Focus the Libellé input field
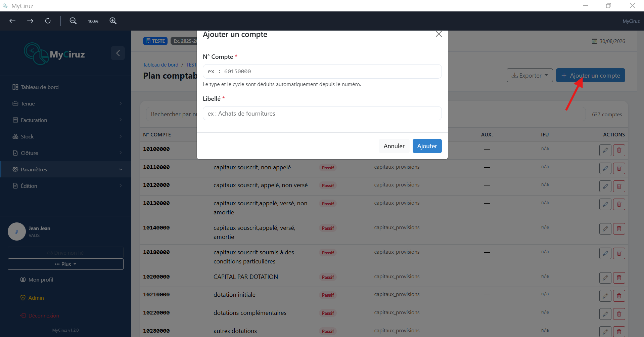Viewport: 644px width, 337px height. [322, 113]
